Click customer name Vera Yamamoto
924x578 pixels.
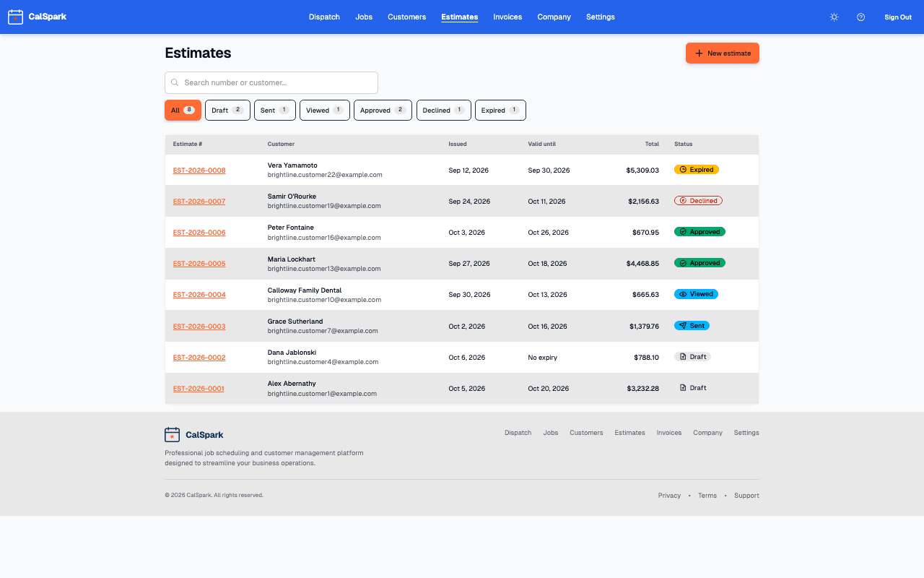click(292, 165)
